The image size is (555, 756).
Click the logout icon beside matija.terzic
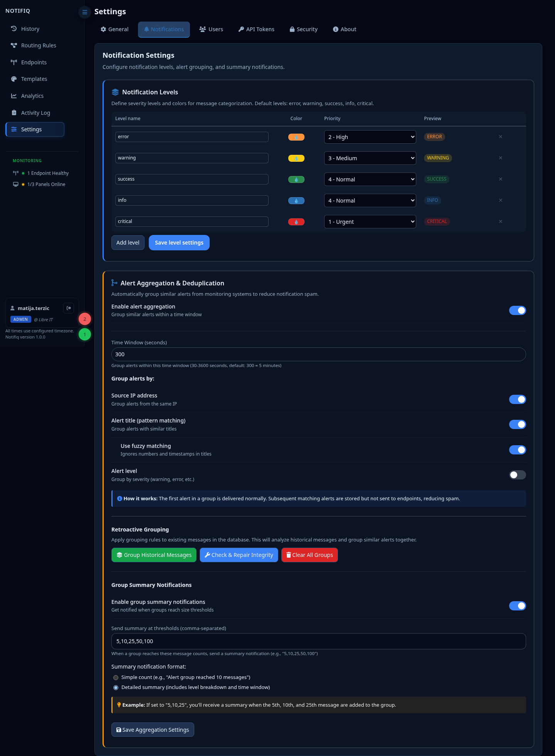[x=69, y=308]
